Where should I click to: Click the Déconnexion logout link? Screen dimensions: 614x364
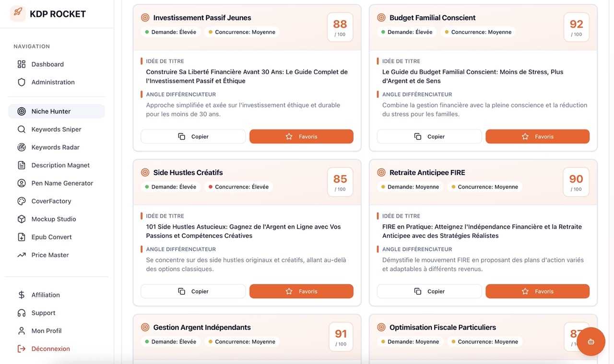(x=50, y=349)
